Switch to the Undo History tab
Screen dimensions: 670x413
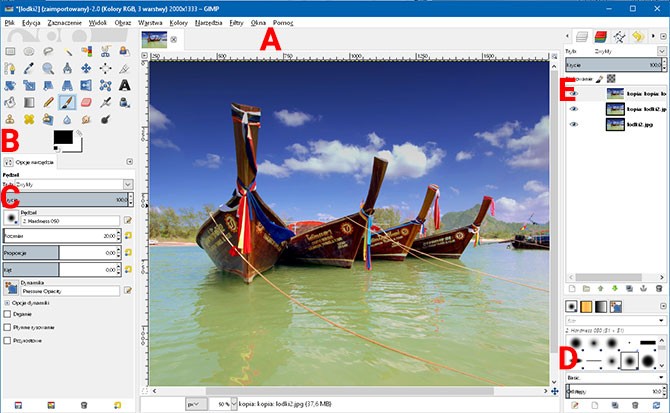638,37
